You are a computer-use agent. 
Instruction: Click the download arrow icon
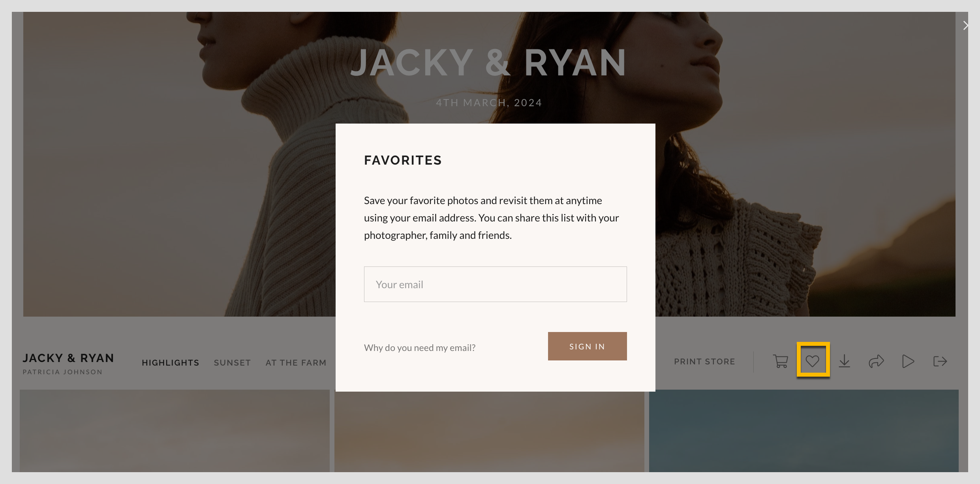pos(844,361)
